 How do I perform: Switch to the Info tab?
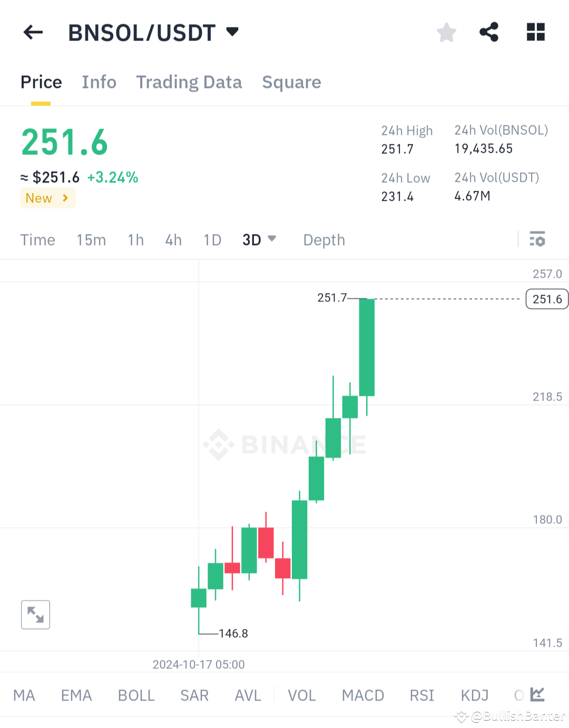tap(99, 82)
